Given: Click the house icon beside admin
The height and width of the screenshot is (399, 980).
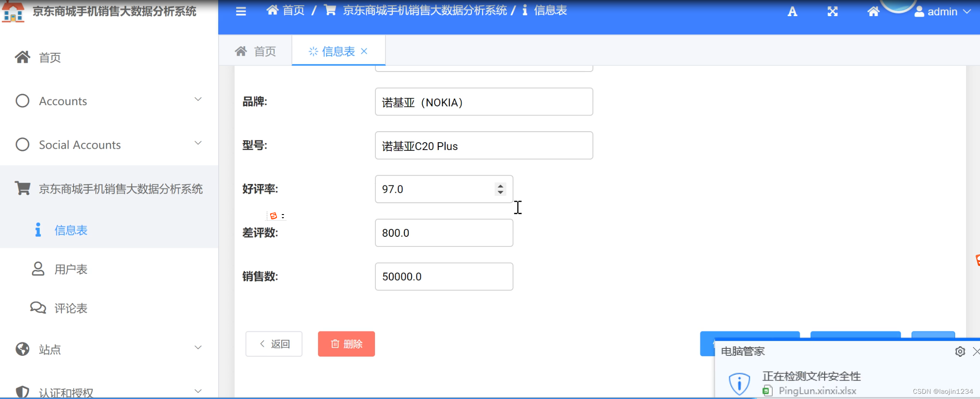Looking at the screenshot, I should [873, 12].
